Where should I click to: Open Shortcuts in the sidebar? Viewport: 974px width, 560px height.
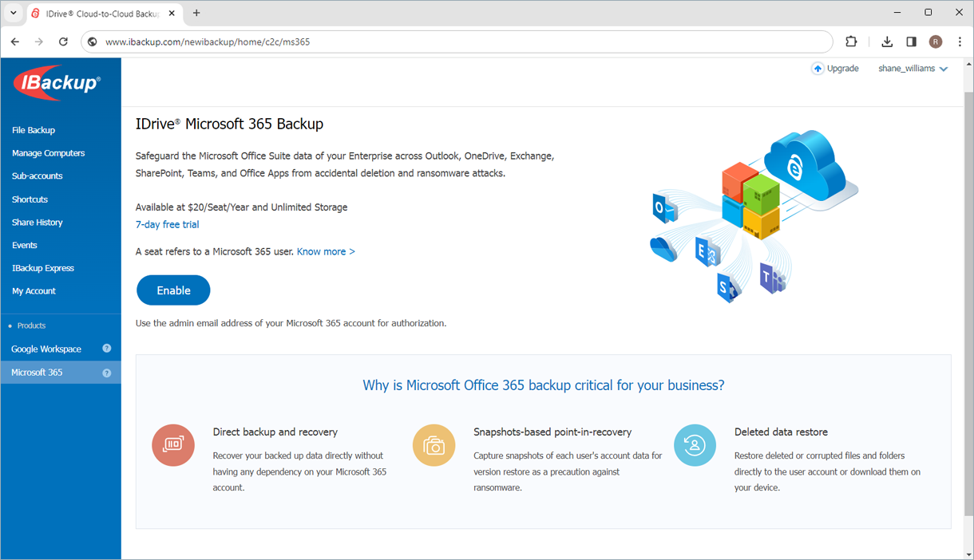(30, 199)
